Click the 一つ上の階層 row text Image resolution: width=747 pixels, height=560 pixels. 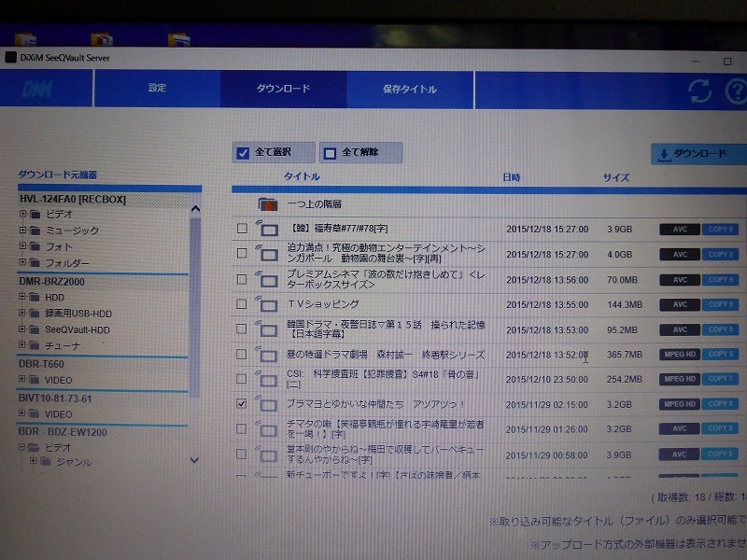pos(315,204)
